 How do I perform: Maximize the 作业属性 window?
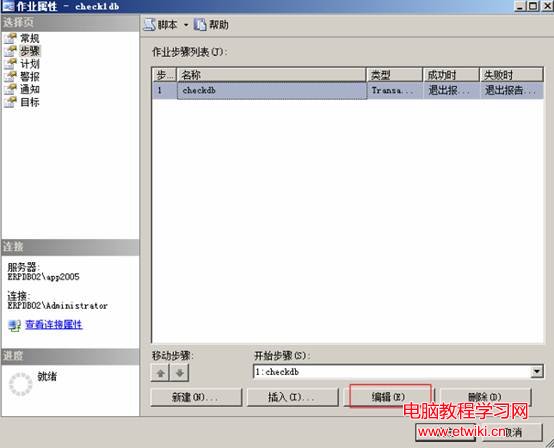(x=533, y=6)
